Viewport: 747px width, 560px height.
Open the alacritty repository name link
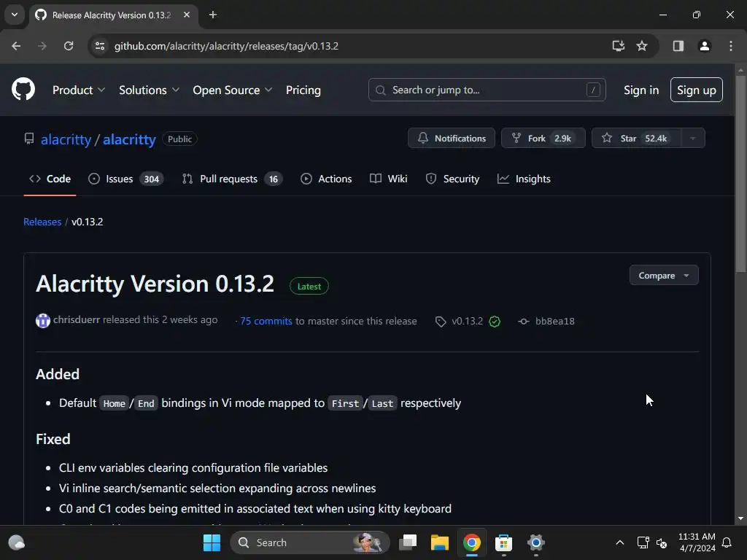129,139
